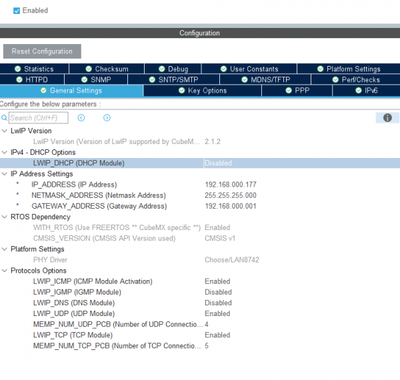This screenshot has width=400, height=380.
Task: Click the information icon button
Action: (387, 118)
